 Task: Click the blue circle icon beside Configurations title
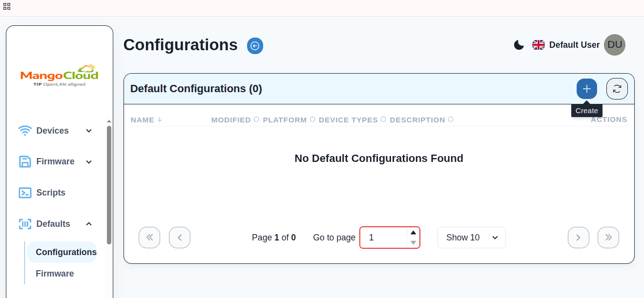click(x=254, y=45)
